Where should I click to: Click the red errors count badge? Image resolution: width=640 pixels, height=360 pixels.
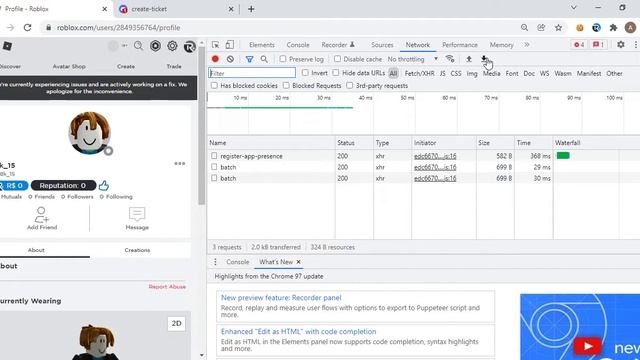tap(579, 44)
